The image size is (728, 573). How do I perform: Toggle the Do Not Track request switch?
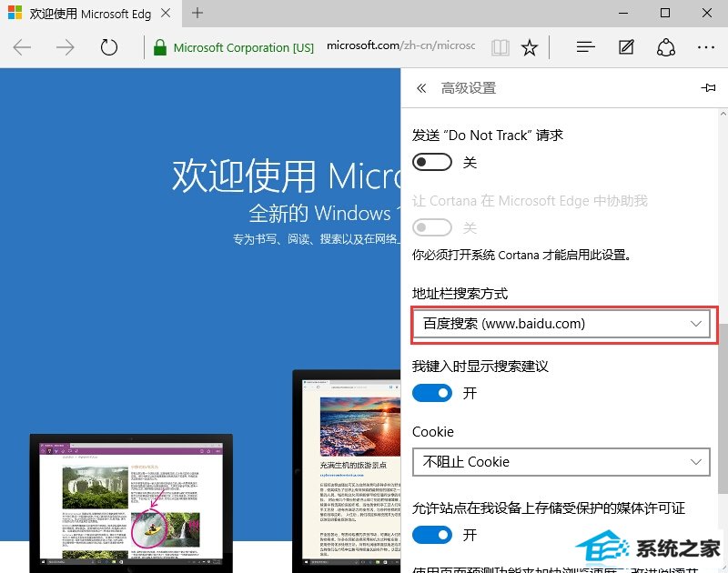click(431, 162)
